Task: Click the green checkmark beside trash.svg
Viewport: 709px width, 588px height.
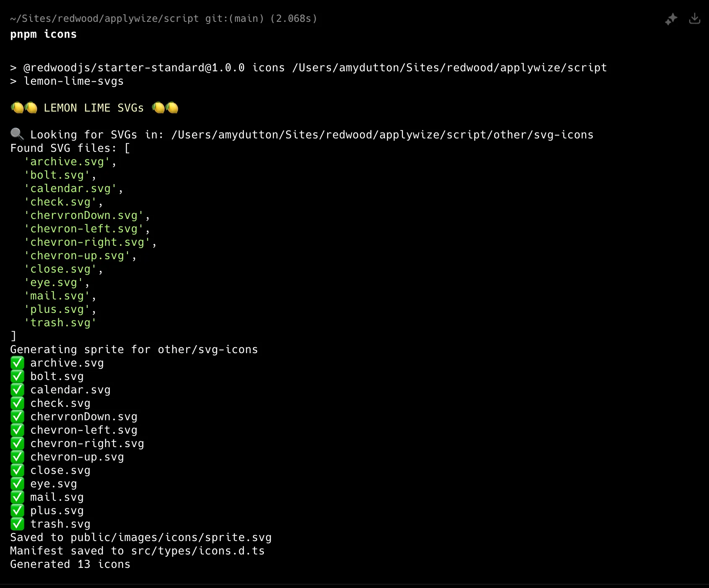Action: pyautogui.click(x=17, y=524)
